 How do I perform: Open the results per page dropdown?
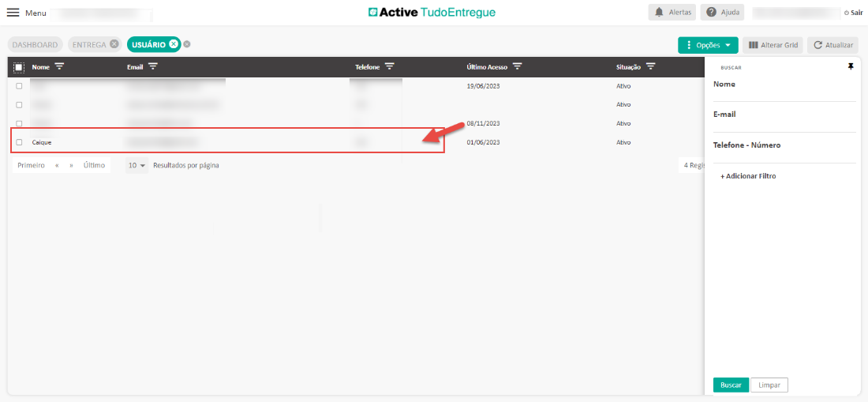(x=137, y=165)
